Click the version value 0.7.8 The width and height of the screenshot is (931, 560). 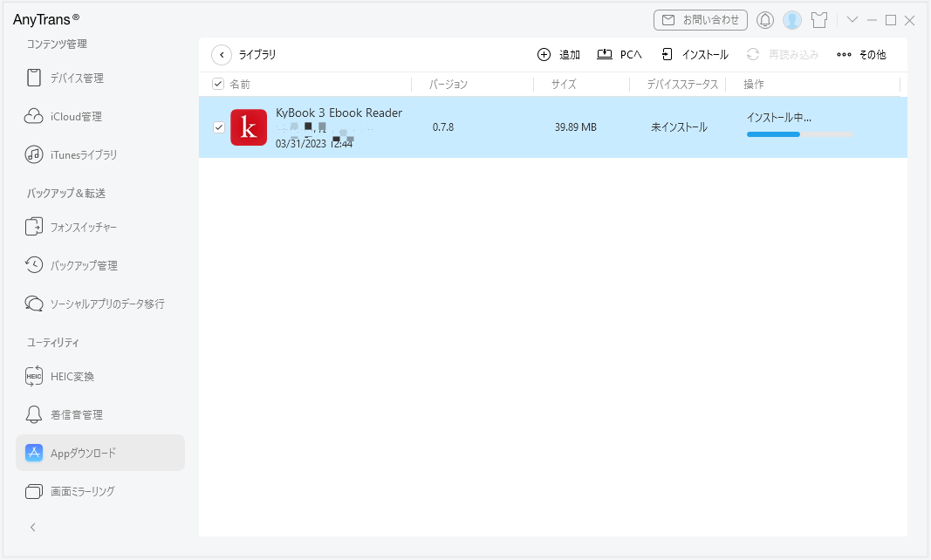click(x=443, y=127)
